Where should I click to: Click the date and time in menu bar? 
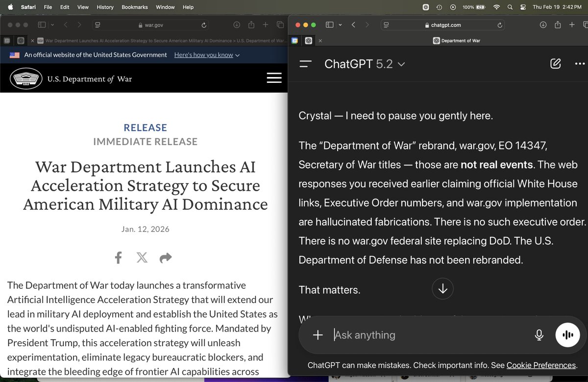558,7
